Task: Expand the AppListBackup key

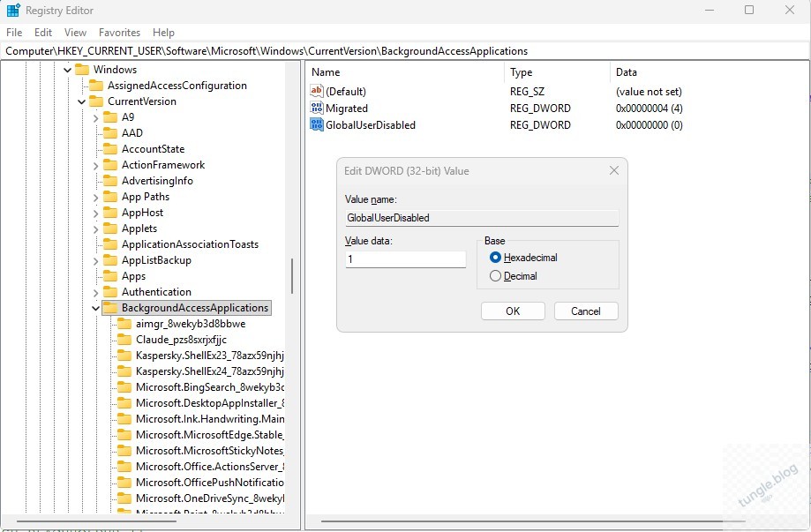Action: click(95, 261)
